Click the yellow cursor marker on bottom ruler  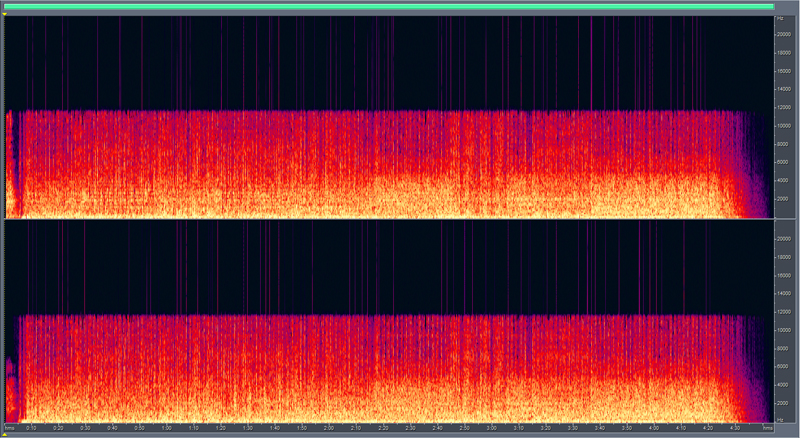pyautogui.click(x=4, y=434)
